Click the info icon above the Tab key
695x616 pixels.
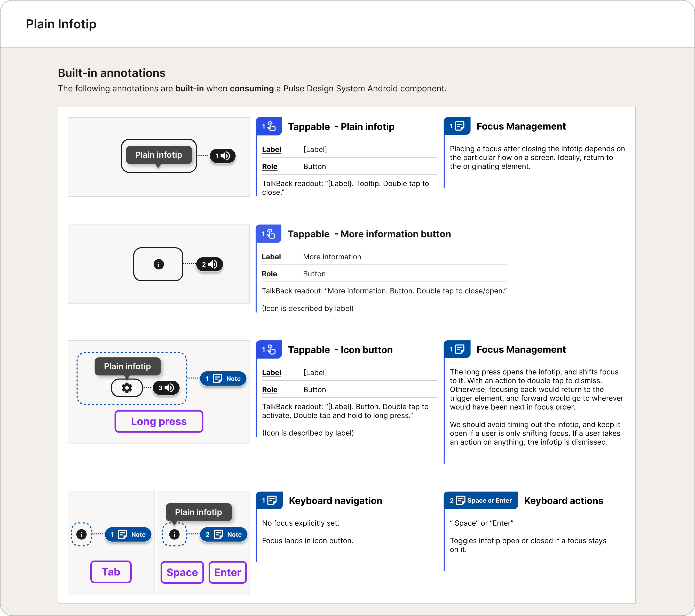coord(81,534)
